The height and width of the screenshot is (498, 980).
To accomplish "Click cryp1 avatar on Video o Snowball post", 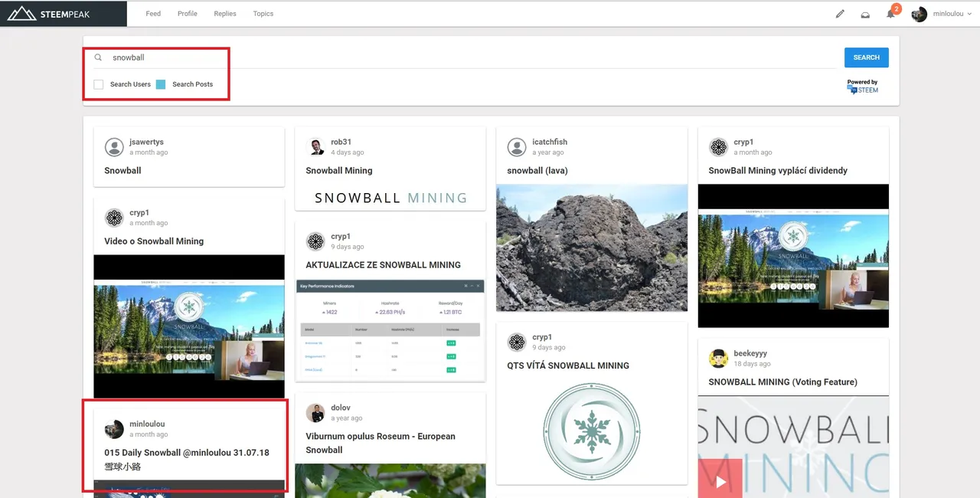I will coord(114,218).
